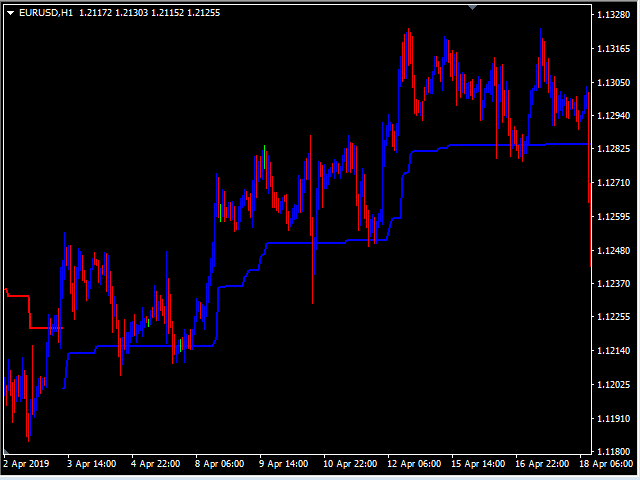Click the 15 Apr 14:00 time label

point(478,464)
